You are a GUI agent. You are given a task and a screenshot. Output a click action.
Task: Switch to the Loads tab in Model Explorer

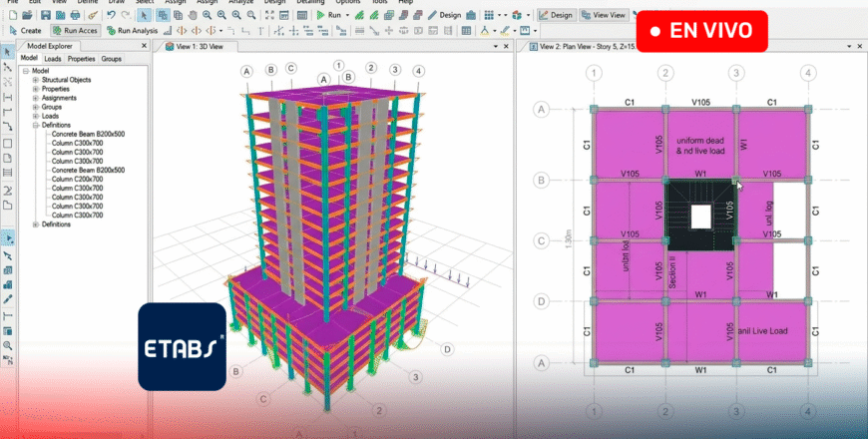pyautogui.click(x=53, y=59)
